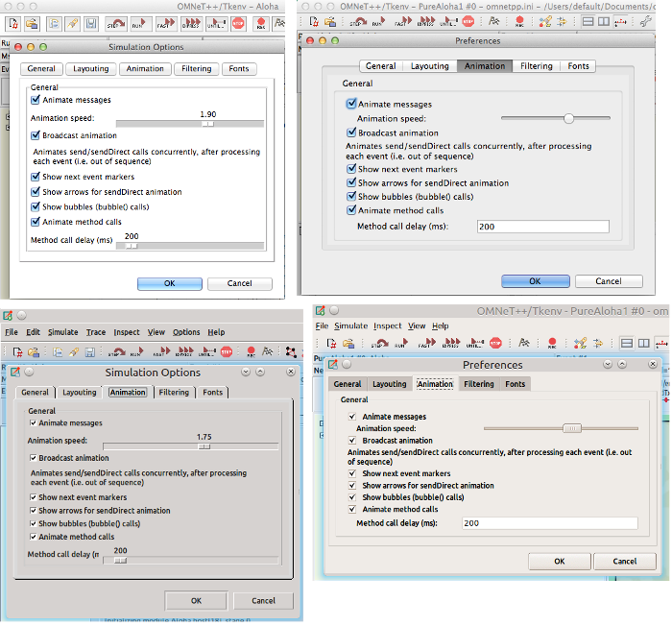This screenshot has width=672, height=626.
Task: Click the Animation speed slider reading 1.75
Action: 191,446
